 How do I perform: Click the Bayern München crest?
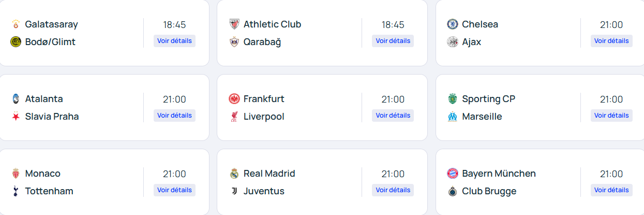(453, 174)
